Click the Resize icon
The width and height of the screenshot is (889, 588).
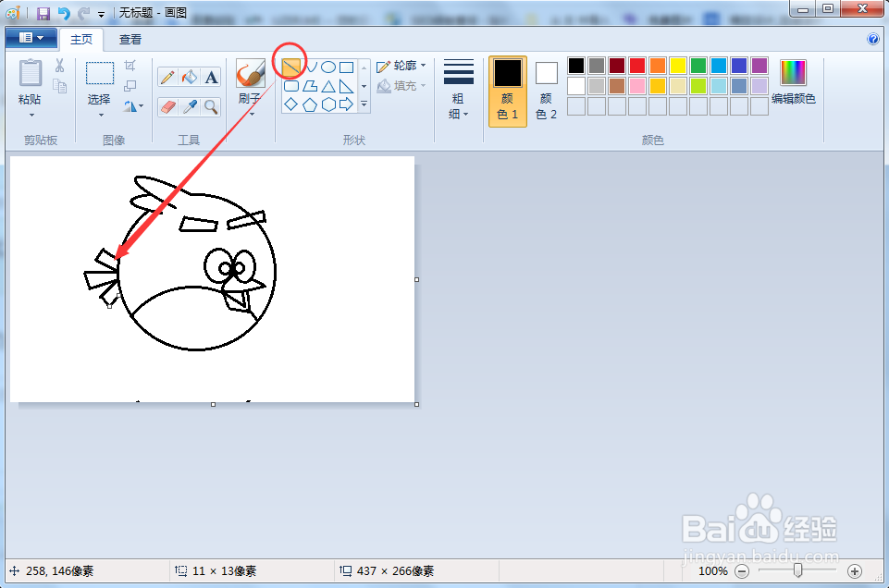130,86
